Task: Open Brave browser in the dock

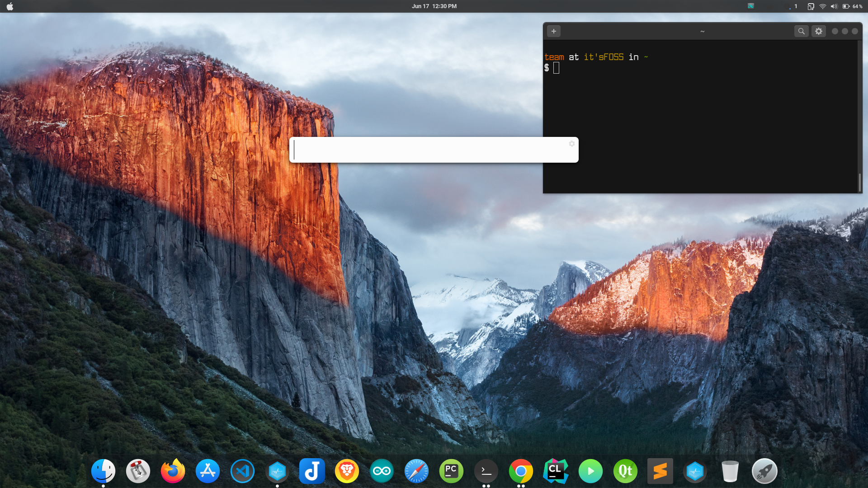Action: coord(347,471)
